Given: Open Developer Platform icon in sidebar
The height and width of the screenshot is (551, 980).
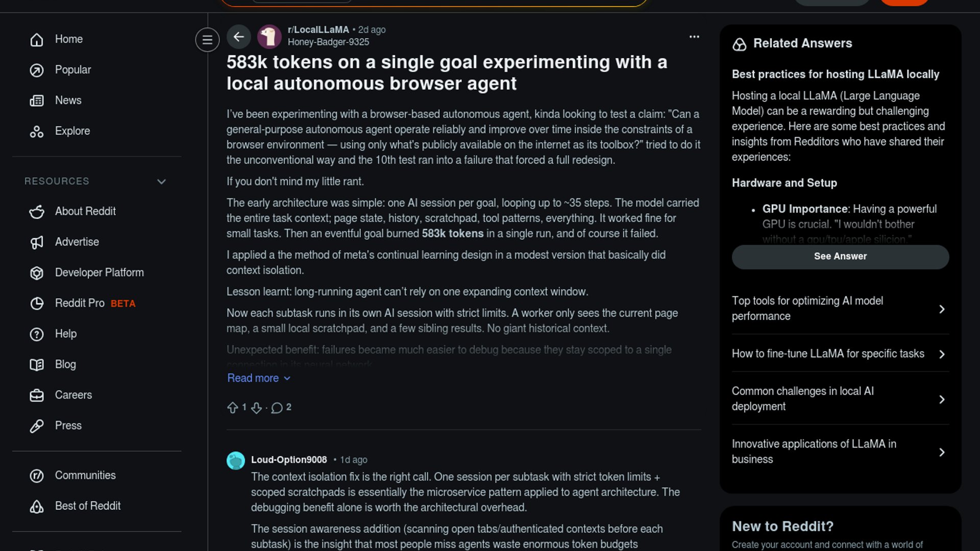Looking at the screenshot, I should [37, 273].
